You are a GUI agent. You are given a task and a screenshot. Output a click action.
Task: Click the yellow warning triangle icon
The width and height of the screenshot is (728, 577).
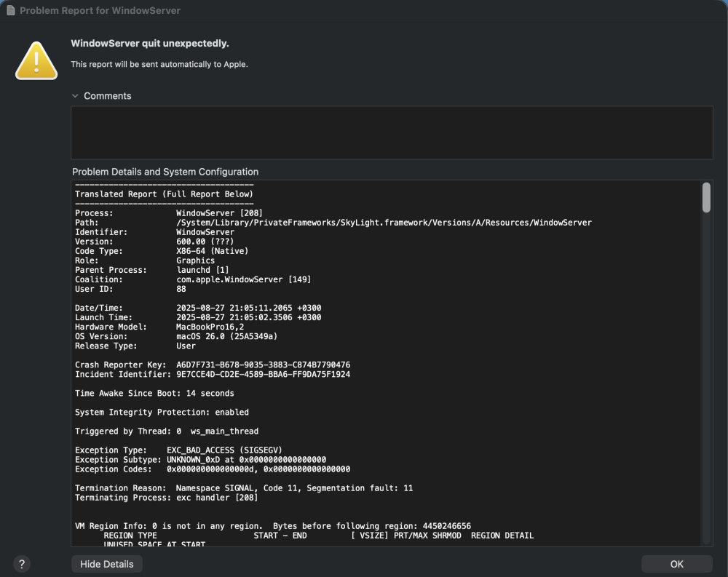tap(36, 61)
